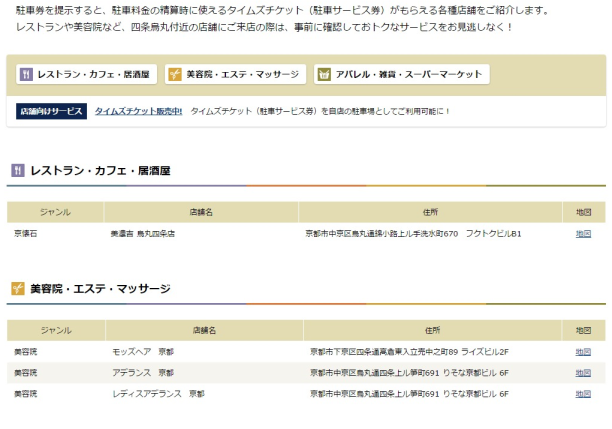
Task: Click the ジャンル column header in the beauty table
Action: 56,330
